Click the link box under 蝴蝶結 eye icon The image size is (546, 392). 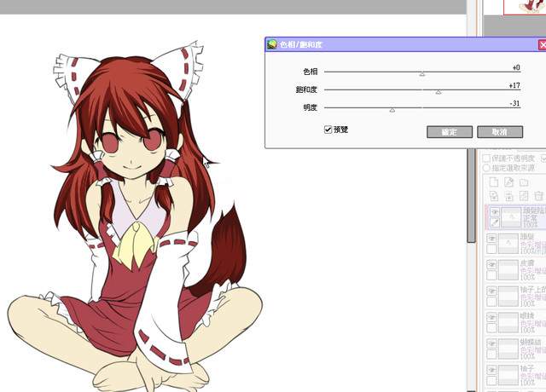pos(491,355)
